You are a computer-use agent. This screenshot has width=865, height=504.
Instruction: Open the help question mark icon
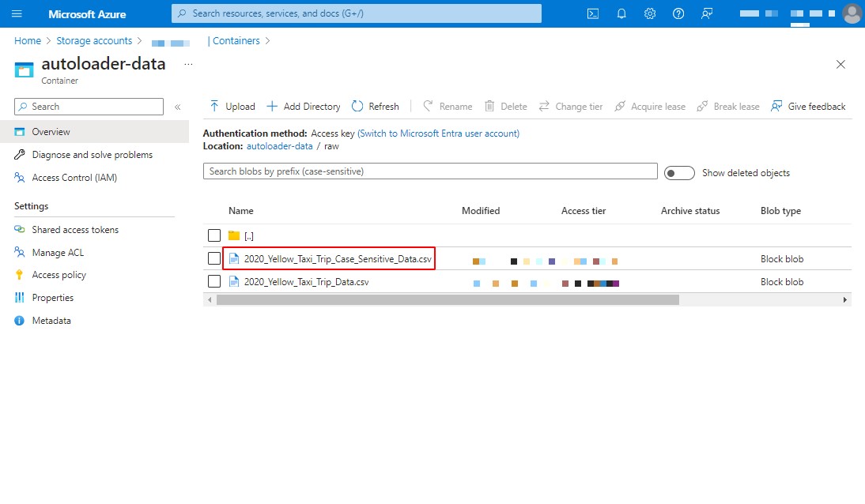(x=678, y=13)
